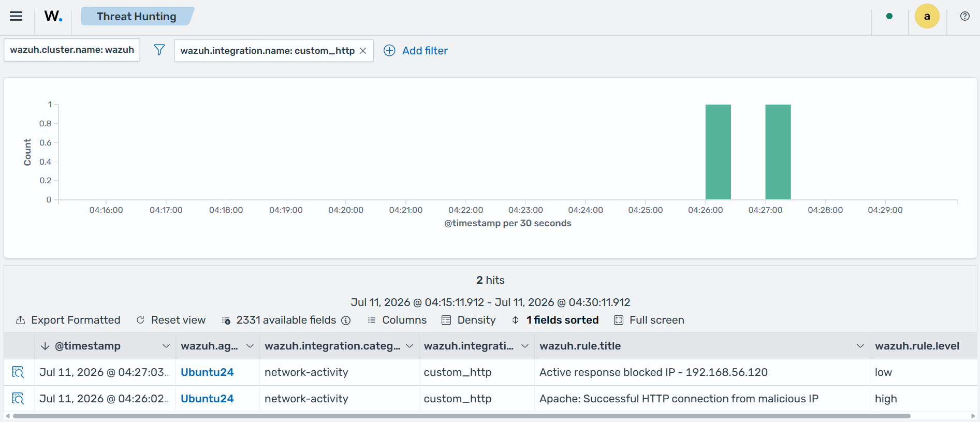Open the wazuh.ag... column chevron menu
This screenshot has height=422, width=980.
pos(250,346)
